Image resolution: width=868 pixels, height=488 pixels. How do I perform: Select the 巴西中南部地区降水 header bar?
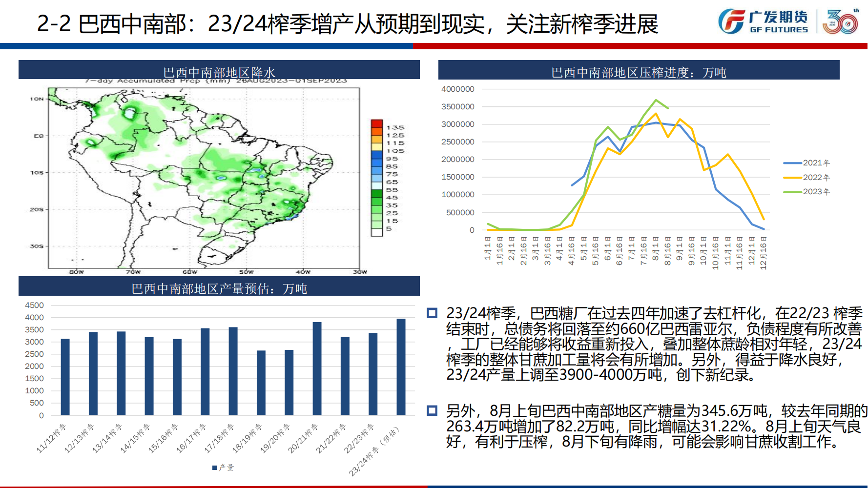[219, 70]
